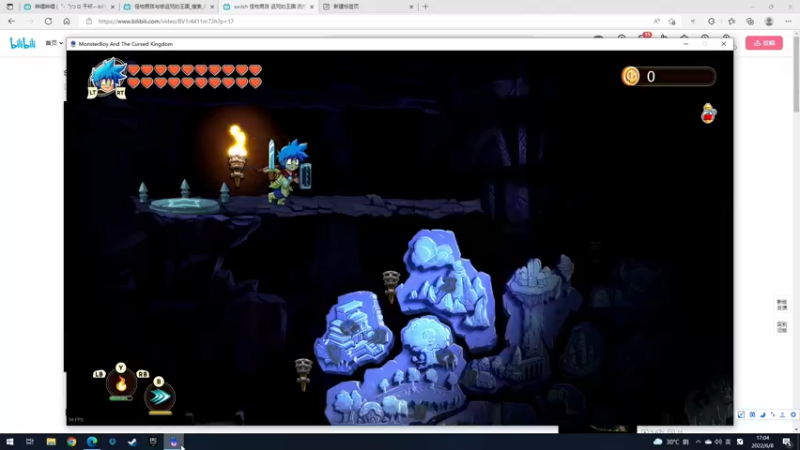Image resolution: width=800 pixels, height=450 pixels.
Task: Show hidden system tray icons
Action: point(698,442)
